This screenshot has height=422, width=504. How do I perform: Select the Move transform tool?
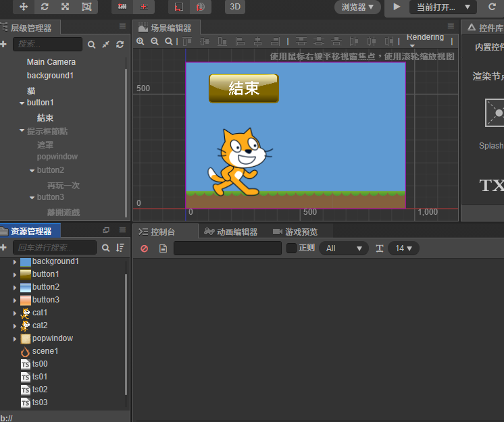pyautogui.click(x=24, y=7)
